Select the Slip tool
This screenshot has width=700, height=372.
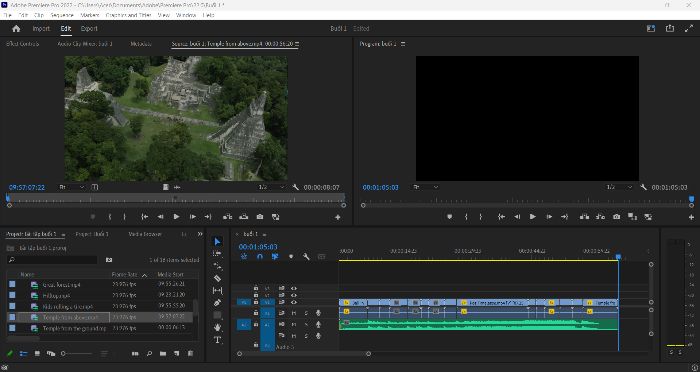point(217,291)
